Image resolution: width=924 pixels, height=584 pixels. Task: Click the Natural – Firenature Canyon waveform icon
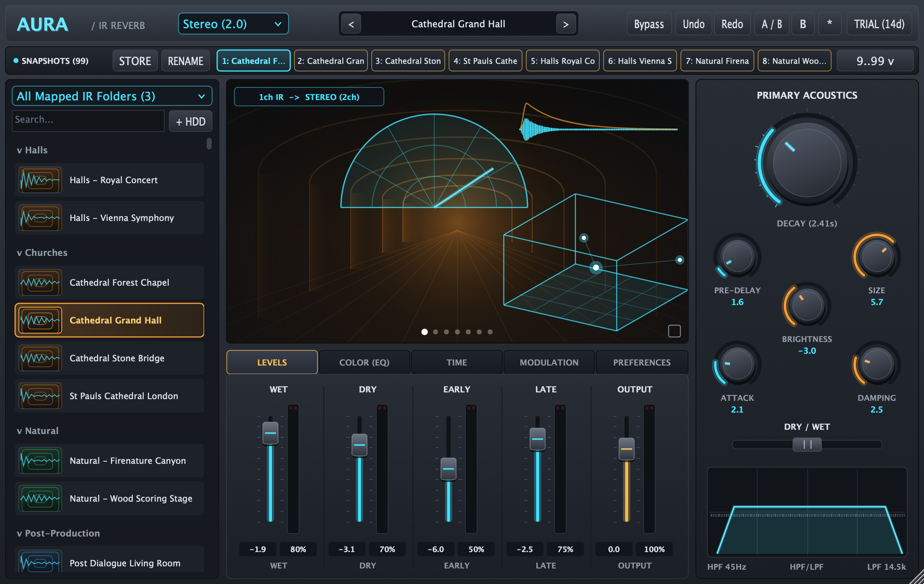40,461
